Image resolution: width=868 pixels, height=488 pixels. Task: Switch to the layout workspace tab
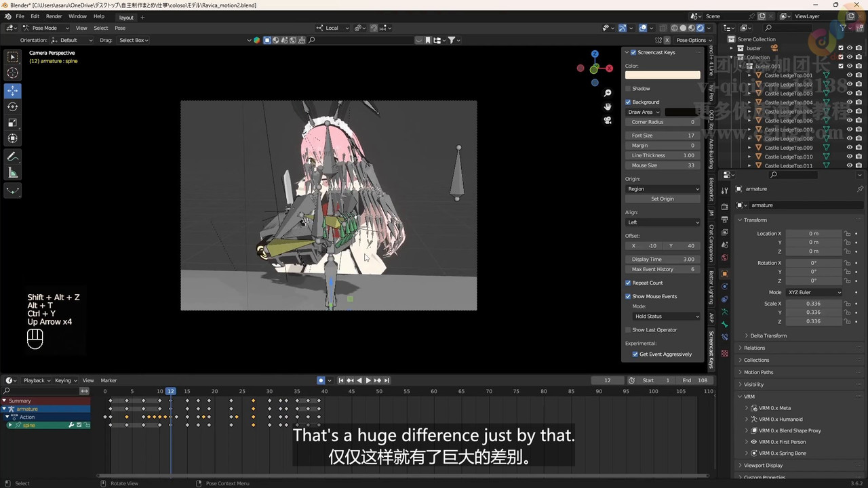126,17
